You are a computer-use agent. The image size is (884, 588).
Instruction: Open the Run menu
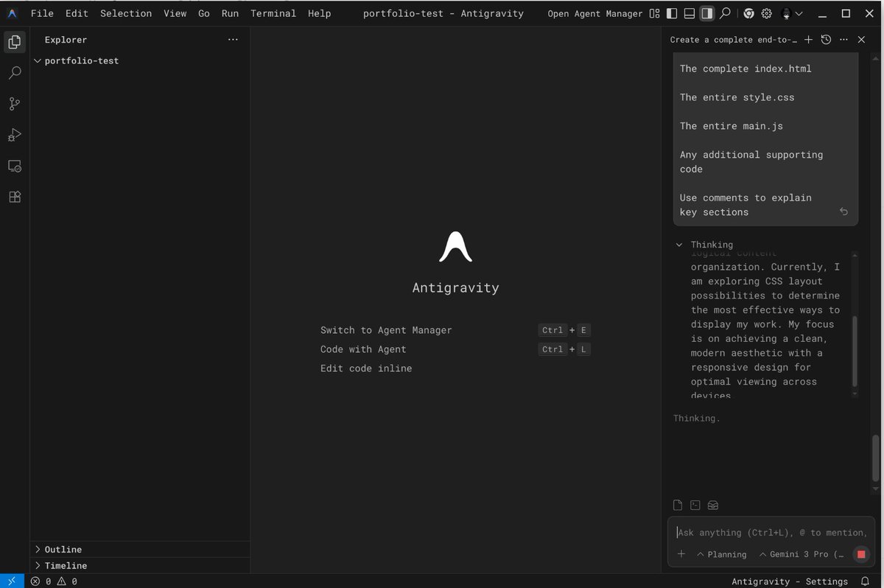pos(231,13)
